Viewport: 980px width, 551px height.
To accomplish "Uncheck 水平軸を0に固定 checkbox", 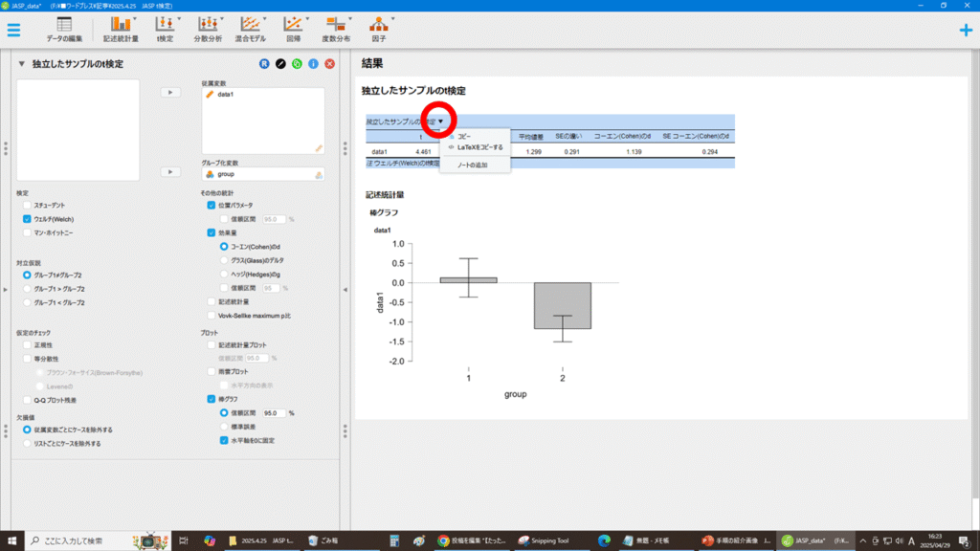I will click(x=224, y=440).
